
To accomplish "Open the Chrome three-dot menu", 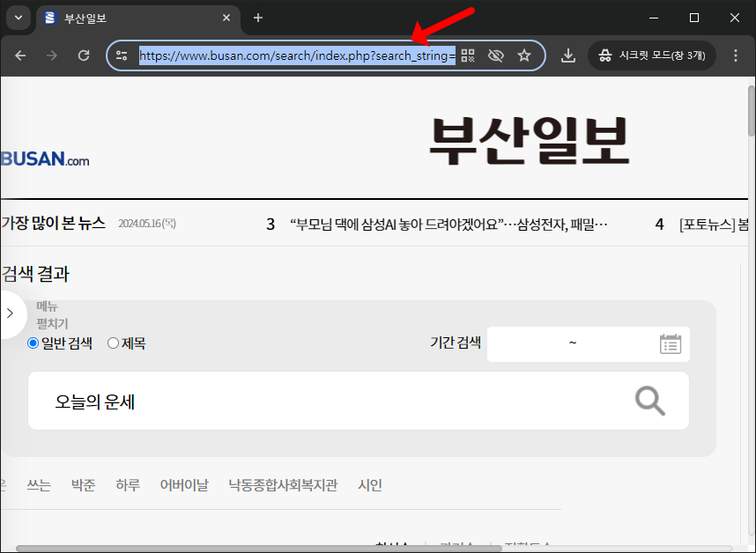I will tap(735, 55).
